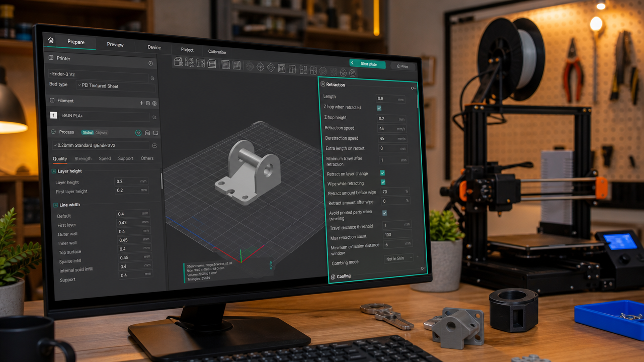The width and height of the screenshot is (644, 362).
Task: Toggle Z hop when retracted checkbox
Action: 379,108
